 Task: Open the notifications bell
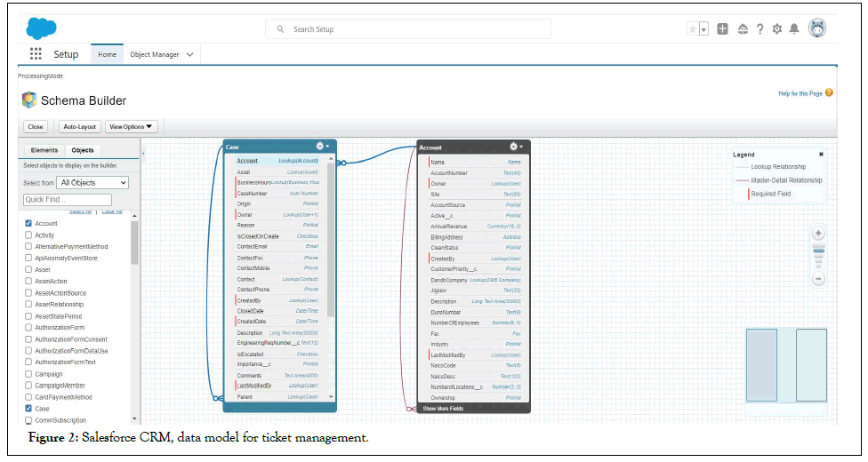pos(793,29)
